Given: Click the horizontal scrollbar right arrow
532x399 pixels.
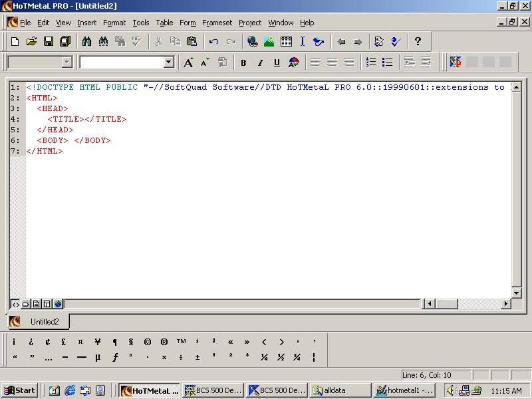Looking at the screenshot, I should pyautogui.click(x=506, y=304).
